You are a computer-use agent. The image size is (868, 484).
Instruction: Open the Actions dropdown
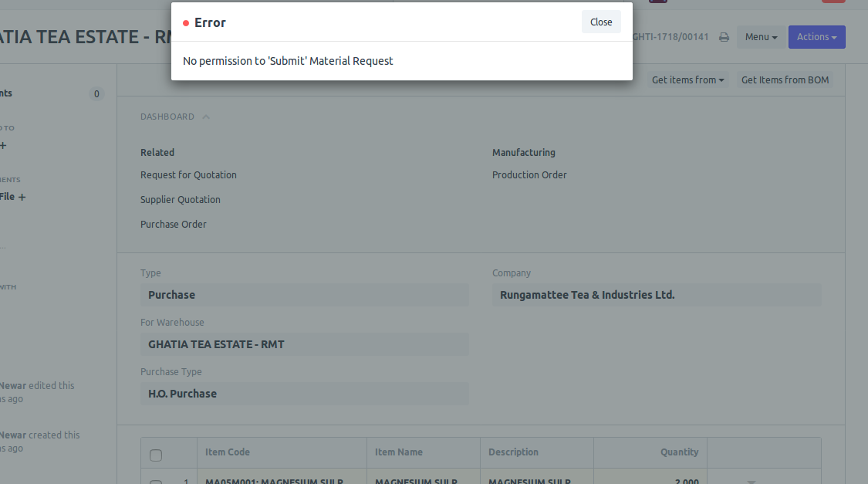[x=816, y=36]
